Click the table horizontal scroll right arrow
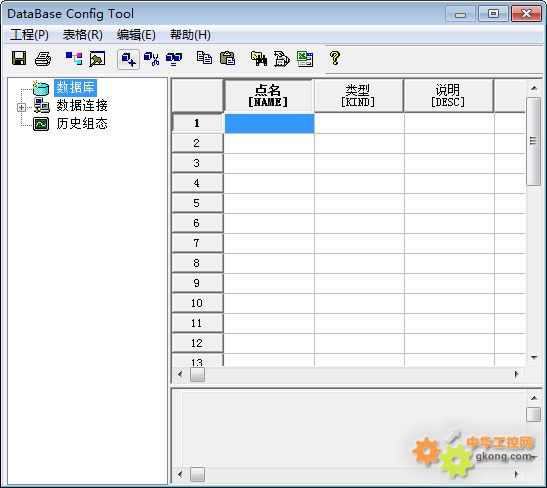Screen dimensions: 547x488 point(517,374)
